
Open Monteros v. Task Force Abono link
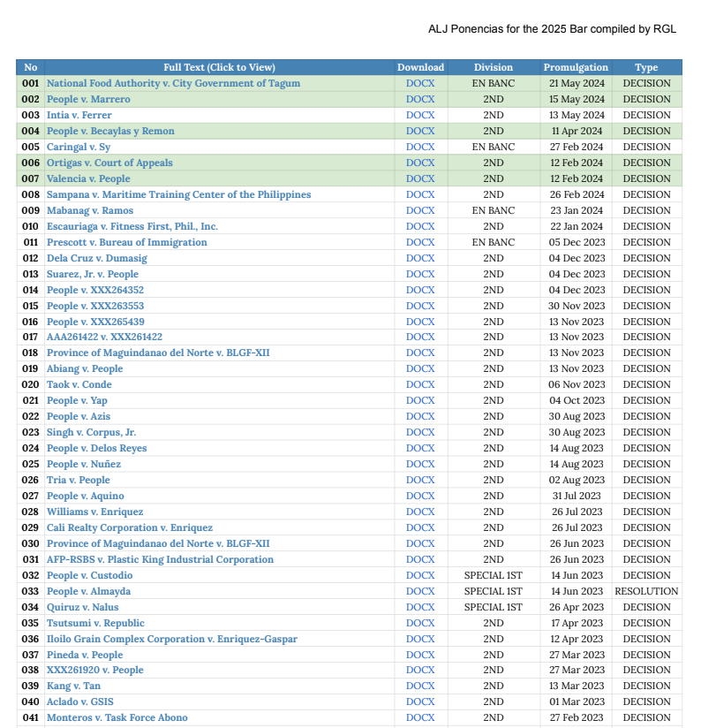(x=117, y=717)
